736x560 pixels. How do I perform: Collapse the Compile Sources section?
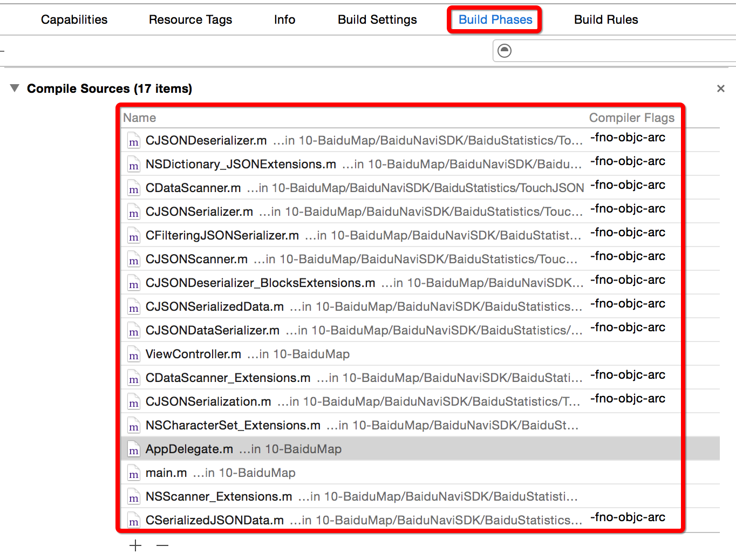click(x=15, y=88)
